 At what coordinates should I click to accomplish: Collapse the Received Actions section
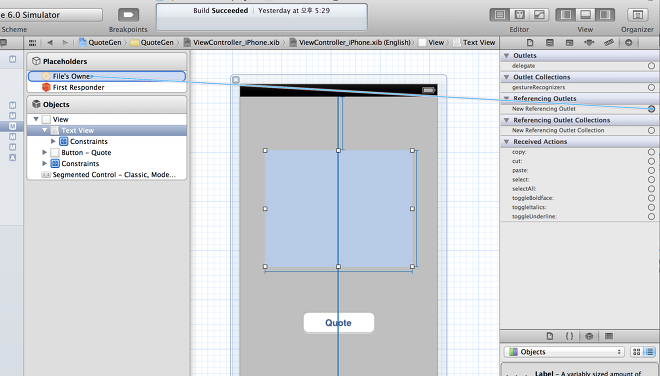(507, 141)
